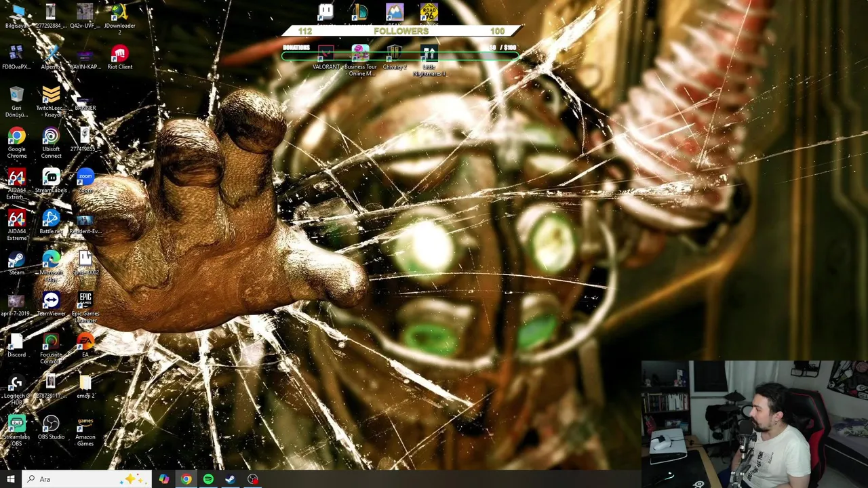Open YAYIN-KAP image file on desktop
Viewport: 868px width, 488px height.
pos(85,58)
